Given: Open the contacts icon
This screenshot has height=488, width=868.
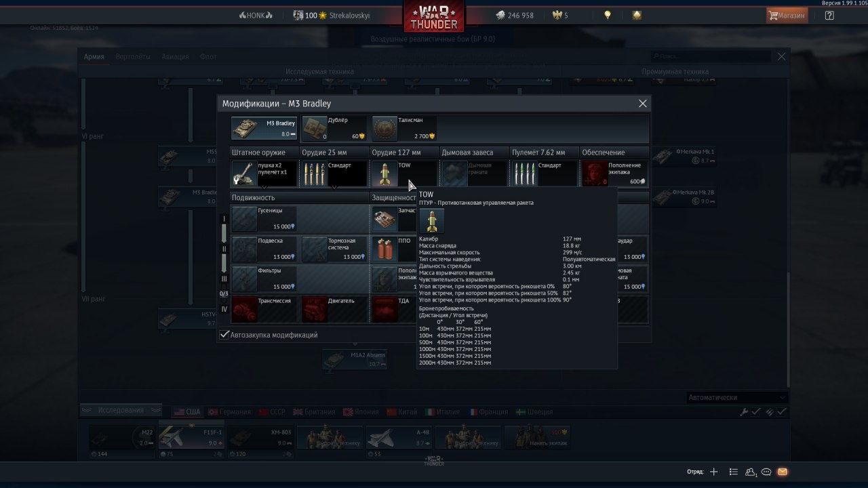Looking at the screenshot, I should tap(751, 472).
